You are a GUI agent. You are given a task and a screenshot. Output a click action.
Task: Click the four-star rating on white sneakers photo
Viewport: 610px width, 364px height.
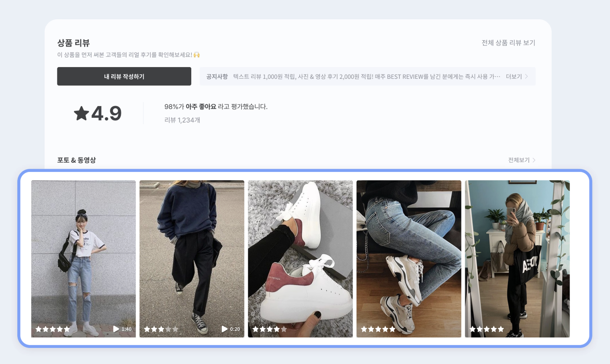270,329
